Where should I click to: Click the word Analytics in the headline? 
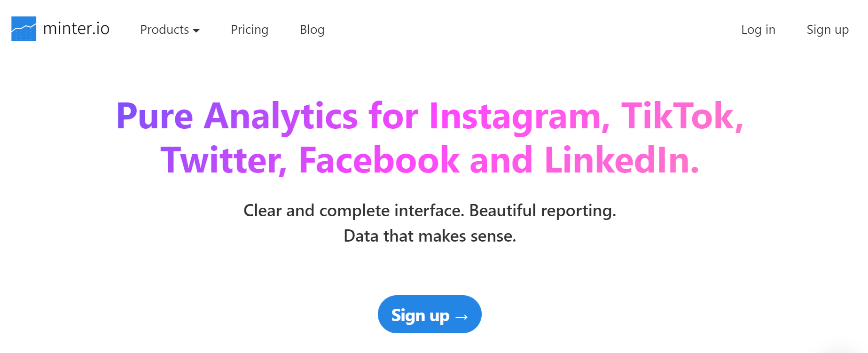click(x=281, y=117)
